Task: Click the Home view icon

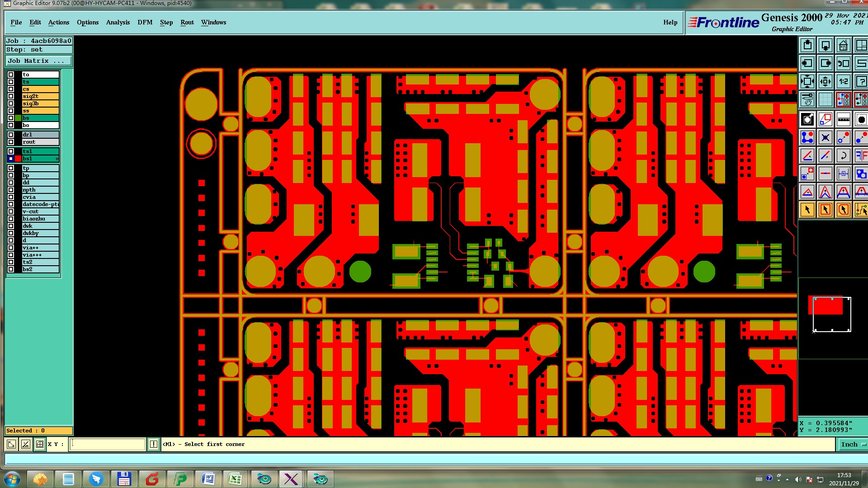Action: pyautogui.click(x=843, y=46)
